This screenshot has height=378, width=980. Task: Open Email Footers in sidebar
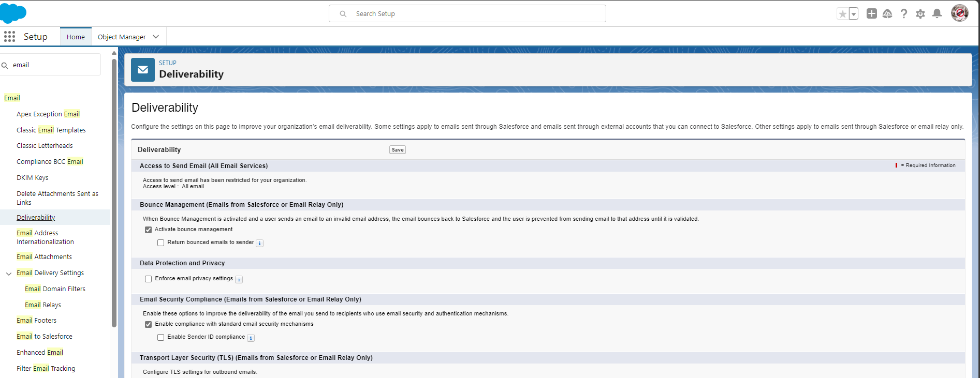click(36, 320)
